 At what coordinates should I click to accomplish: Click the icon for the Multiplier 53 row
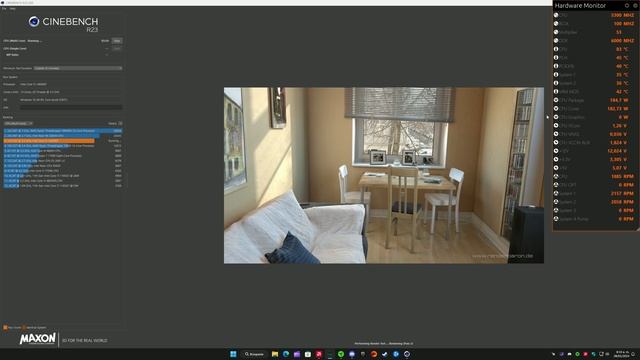[556, 32]
